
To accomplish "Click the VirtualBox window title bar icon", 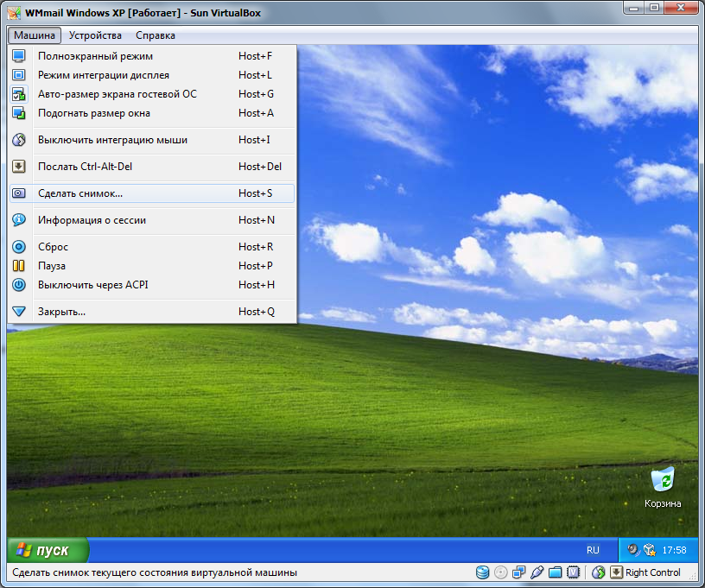I will [14, 13].
